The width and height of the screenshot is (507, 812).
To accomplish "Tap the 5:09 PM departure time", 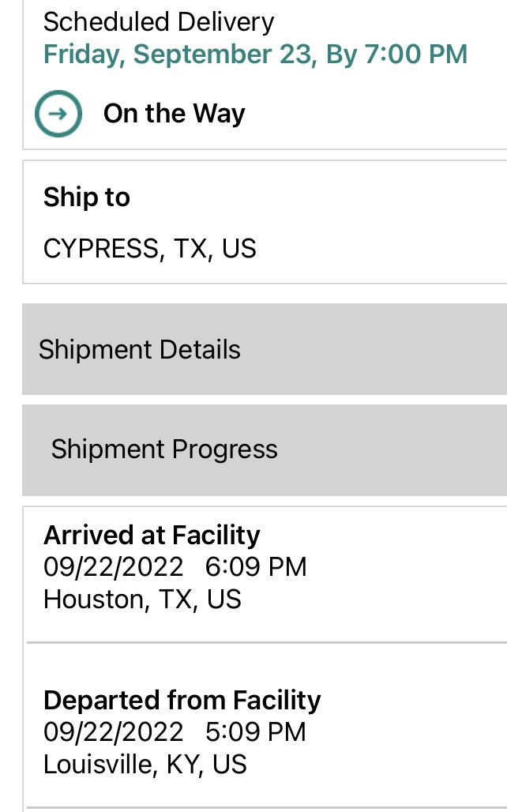I will [256, 732].
